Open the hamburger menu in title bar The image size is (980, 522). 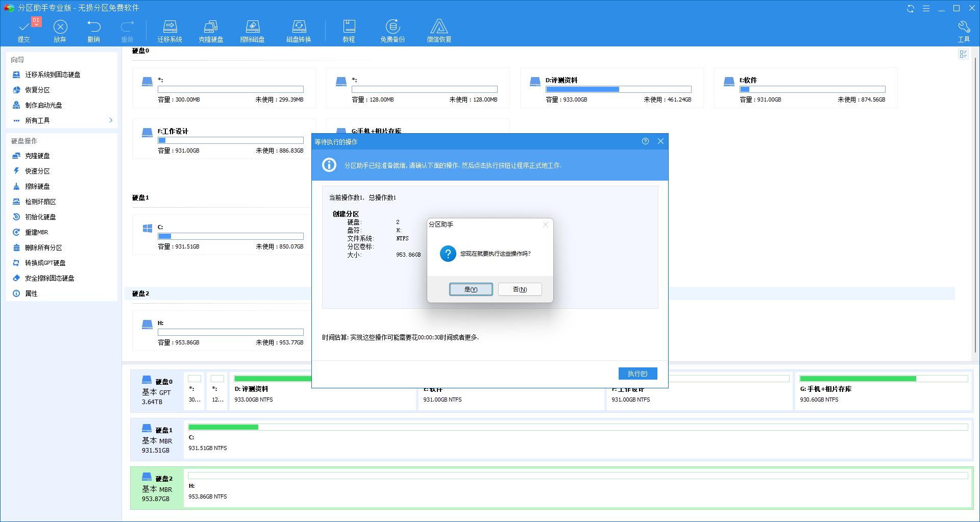[x=926, y=8]
